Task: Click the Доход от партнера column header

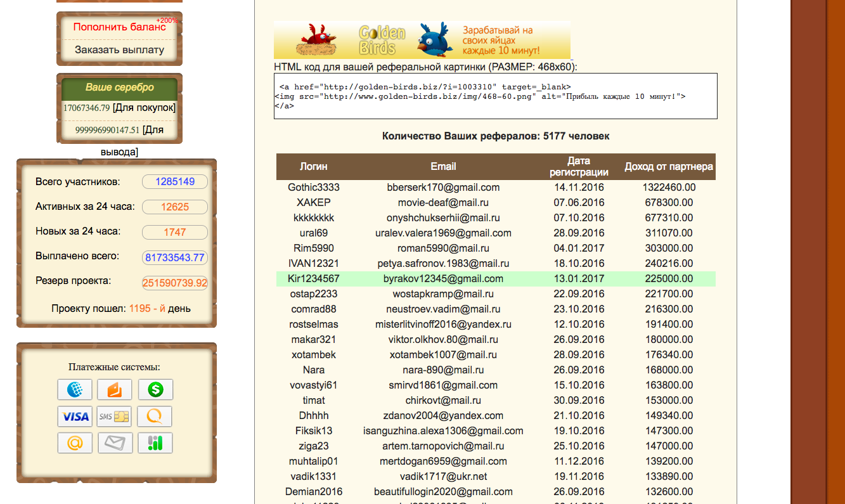Action: 669,167
